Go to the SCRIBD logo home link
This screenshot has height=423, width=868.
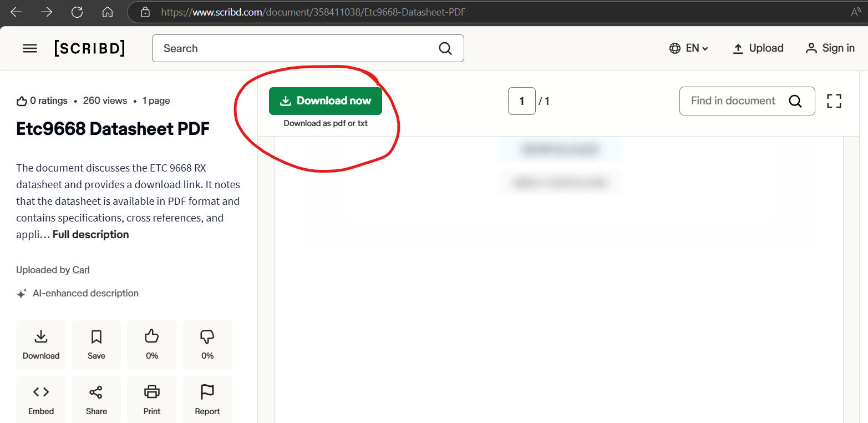89,48
